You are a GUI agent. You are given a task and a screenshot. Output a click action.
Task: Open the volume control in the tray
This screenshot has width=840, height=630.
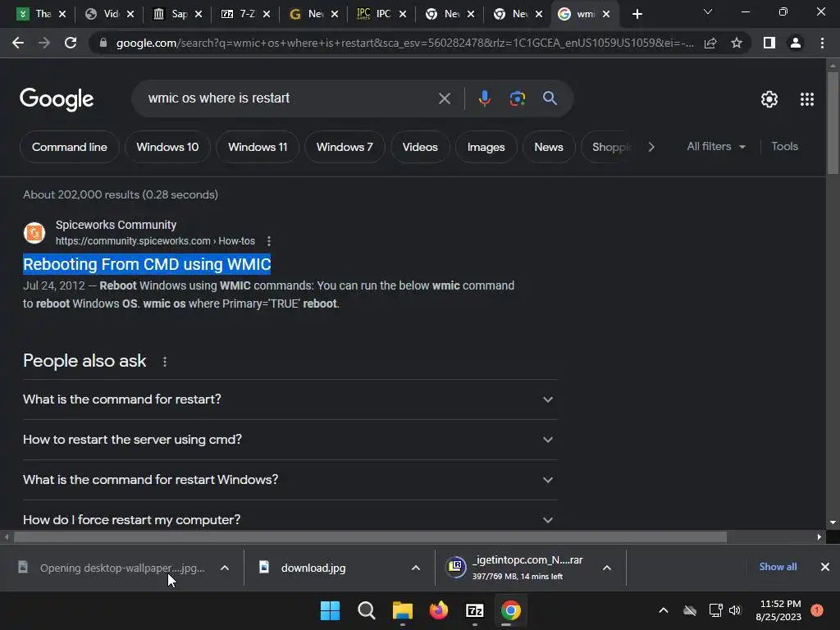pos(735,610)
